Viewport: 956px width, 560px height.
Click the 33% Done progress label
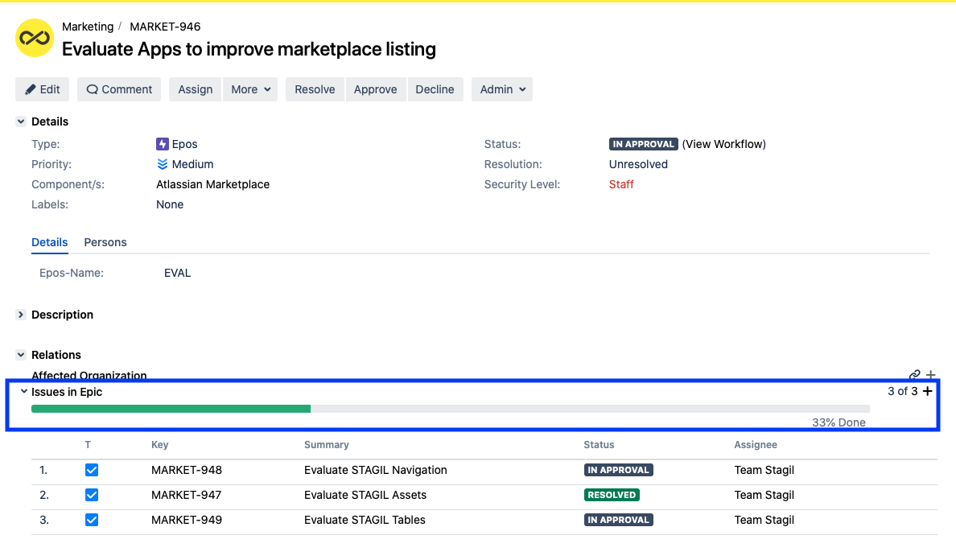point(839,423)
